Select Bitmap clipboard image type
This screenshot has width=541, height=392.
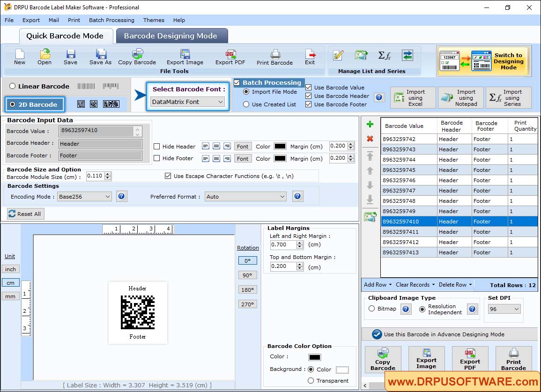click(x=371, y=309)
